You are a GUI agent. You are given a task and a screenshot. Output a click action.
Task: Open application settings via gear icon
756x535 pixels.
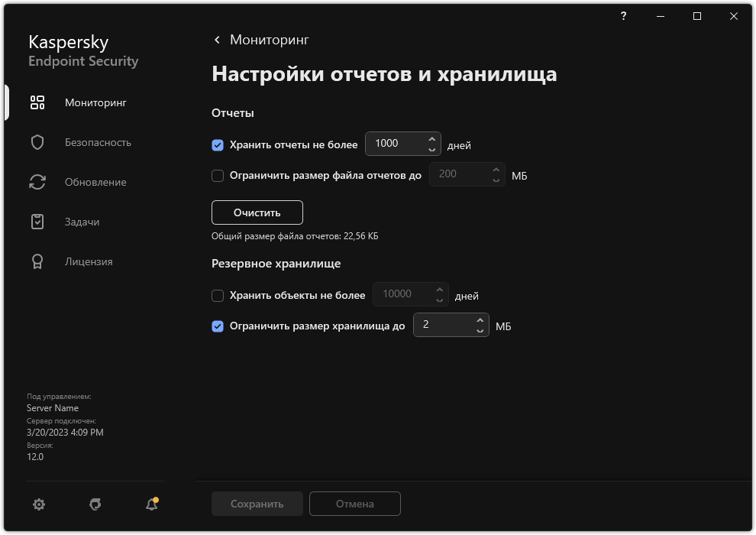[x=38, y=504]
